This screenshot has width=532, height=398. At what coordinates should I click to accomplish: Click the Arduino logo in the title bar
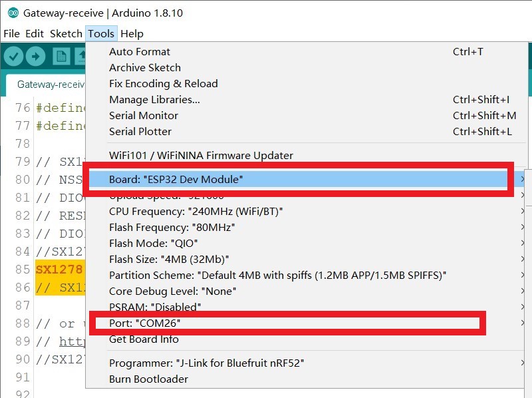click(13, 13)
